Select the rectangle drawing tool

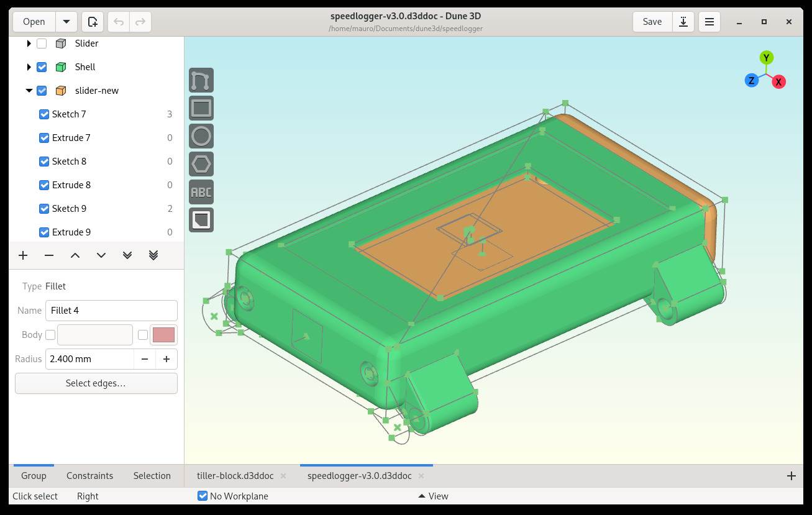click(201, 108)
